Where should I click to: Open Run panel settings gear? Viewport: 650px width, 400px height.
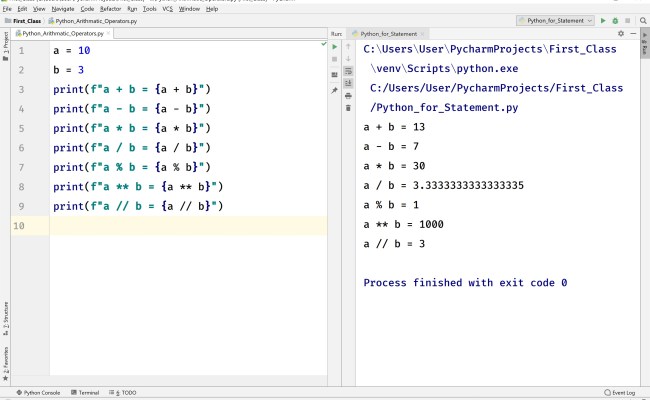(621, 34)
